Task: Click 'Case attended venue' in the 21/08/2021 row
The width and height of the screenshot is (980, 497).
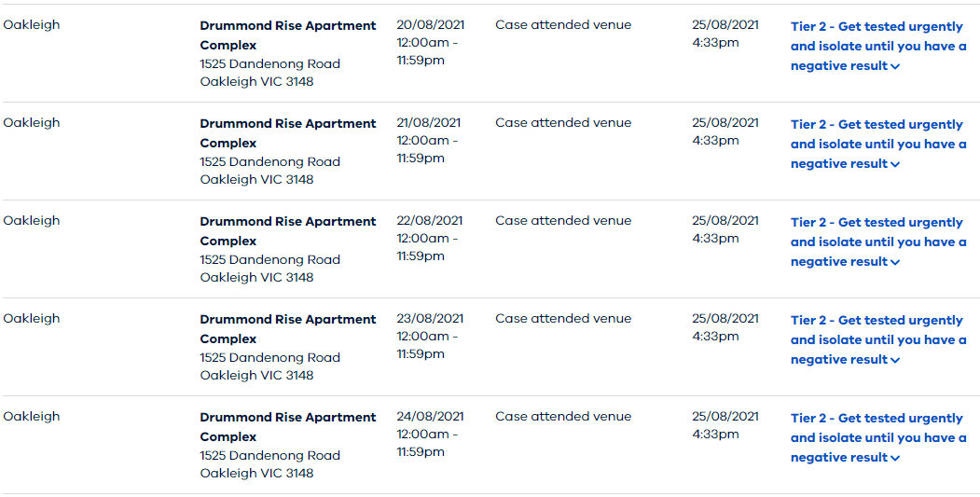Action: pos(563,122)
